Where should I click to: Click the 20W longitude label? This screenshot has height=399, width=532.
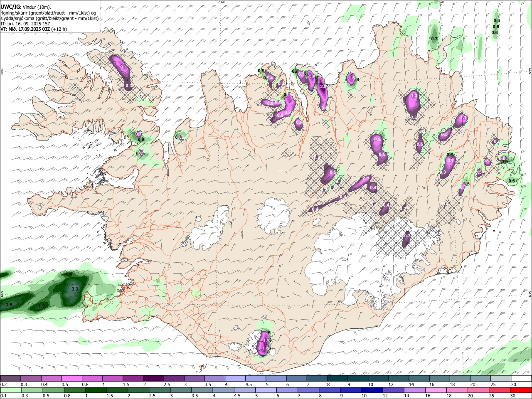click(x=221, y=2)
